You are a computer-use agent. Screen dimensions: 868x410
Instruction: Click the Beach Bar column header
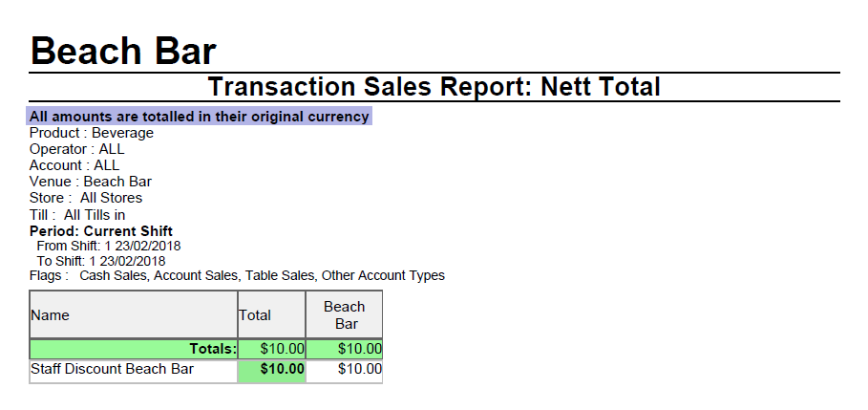pyautogui.click(x=344, y=314)
